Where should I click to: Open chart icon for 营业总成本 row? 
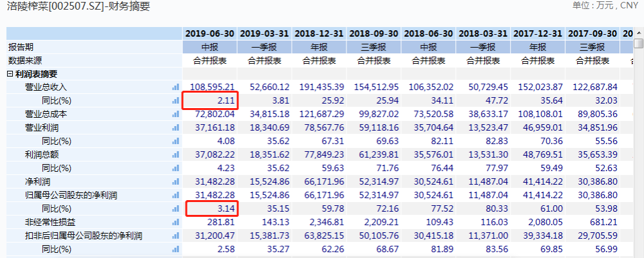click(176, 114)
